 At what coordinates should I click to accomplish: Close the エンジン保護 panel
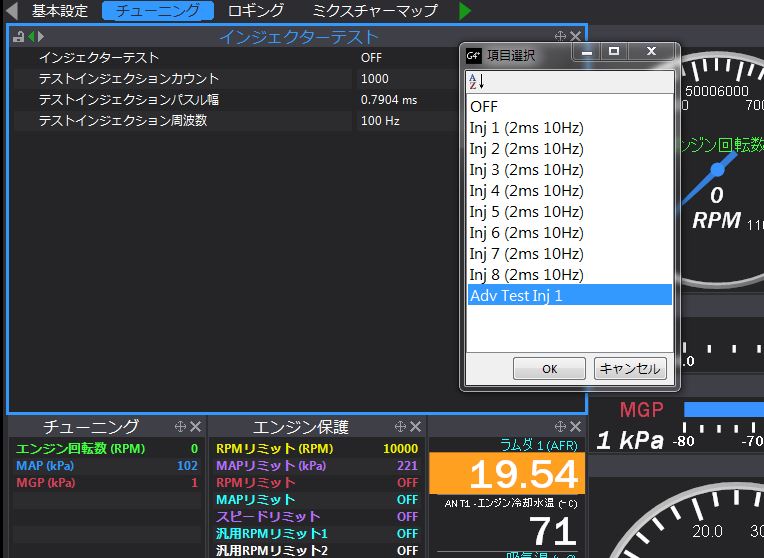coord(416,426)
